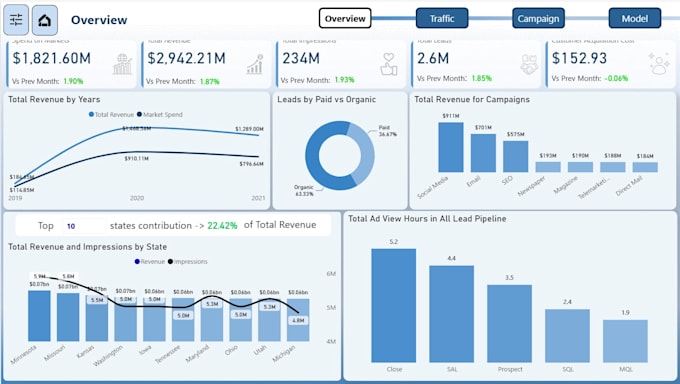The image size is (680, 384).
Task: Select the Direct Mail campaign bar
Action: coord(645,167)
